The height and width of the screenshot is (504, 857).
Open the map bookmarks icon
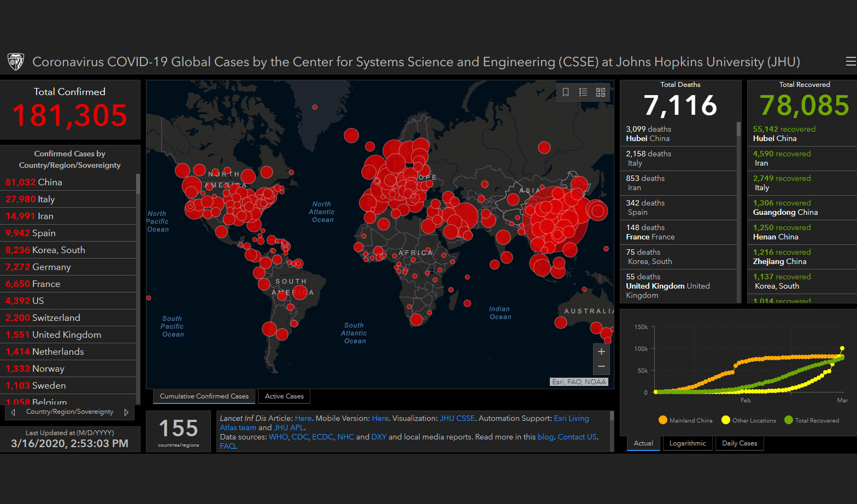click(x=566, y=92)
